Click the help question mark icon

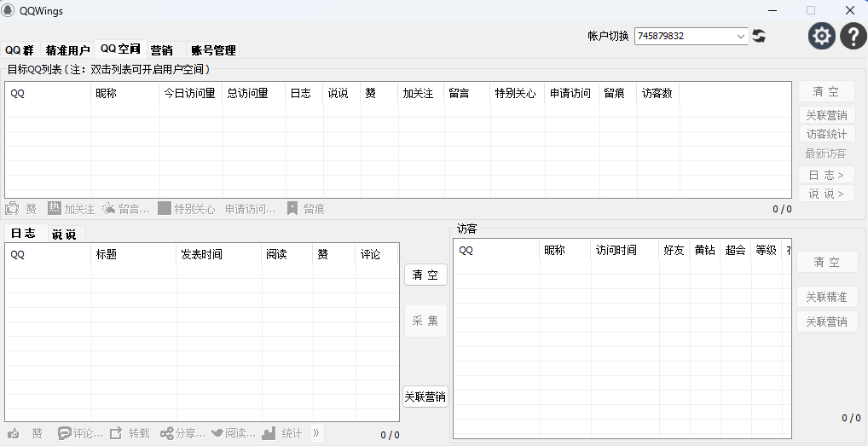(x=854, y=36)
